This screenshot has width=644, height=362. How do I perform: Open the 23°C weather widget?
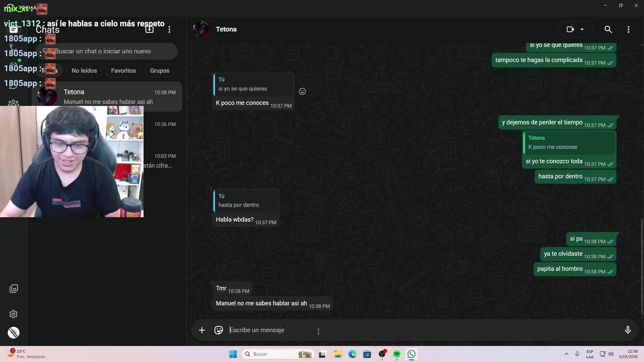pos(26,354)
